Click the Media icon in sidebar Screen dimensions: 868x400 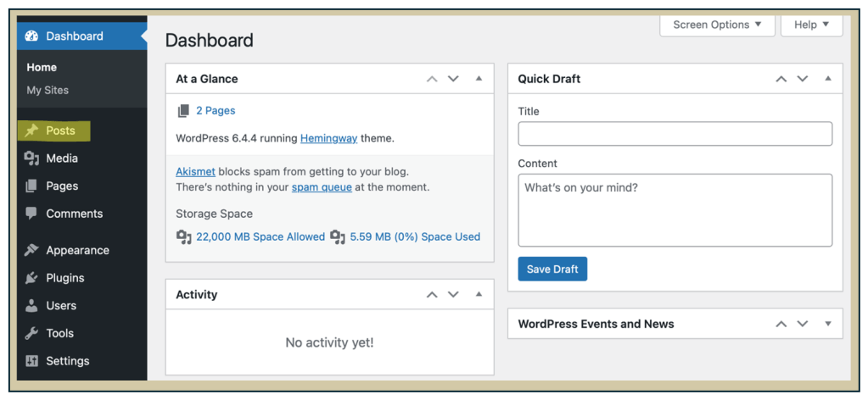31,158
